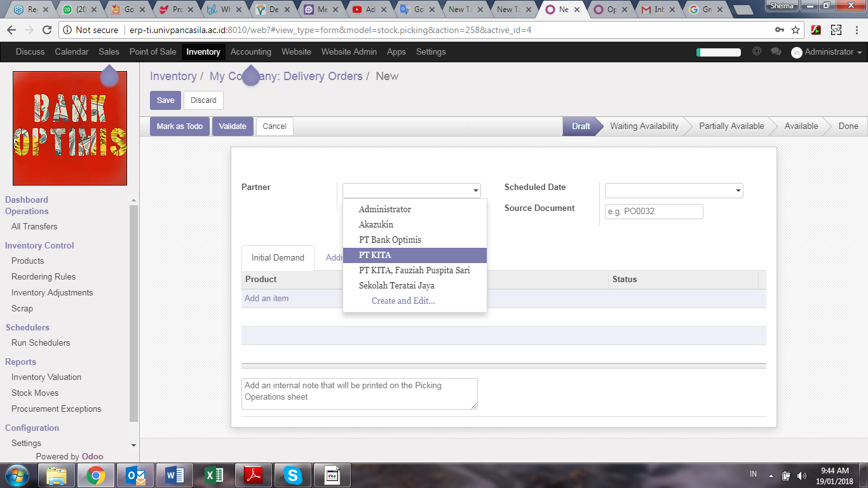This screenshot has height=488, width=868.
Task: Expand the Partner dropdown arrow
Action: (x=475, y=191)
